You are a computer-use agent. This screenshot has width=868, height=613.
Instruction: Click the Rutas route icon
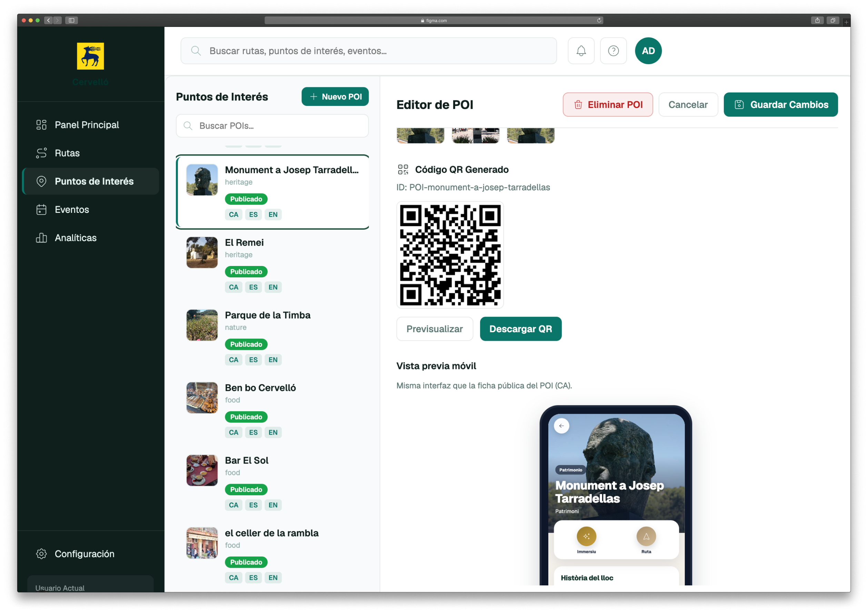point(41,153)
